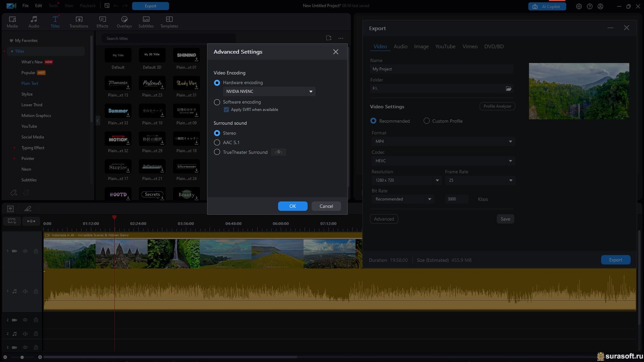Click the fit timeline ripple icon
Viewport: 644px width, 362px height.
tap(31, 221)
